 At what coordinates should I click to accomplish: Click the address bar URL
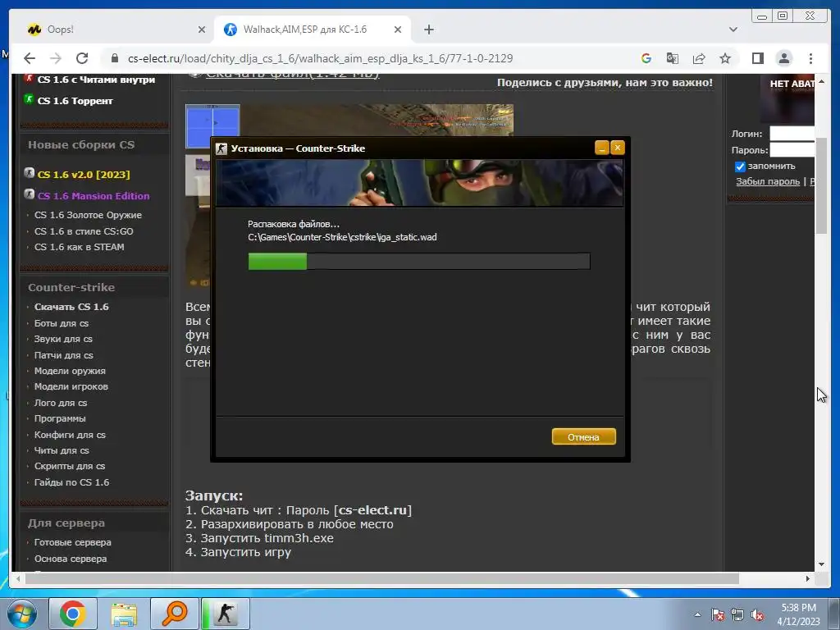[321, 58]
